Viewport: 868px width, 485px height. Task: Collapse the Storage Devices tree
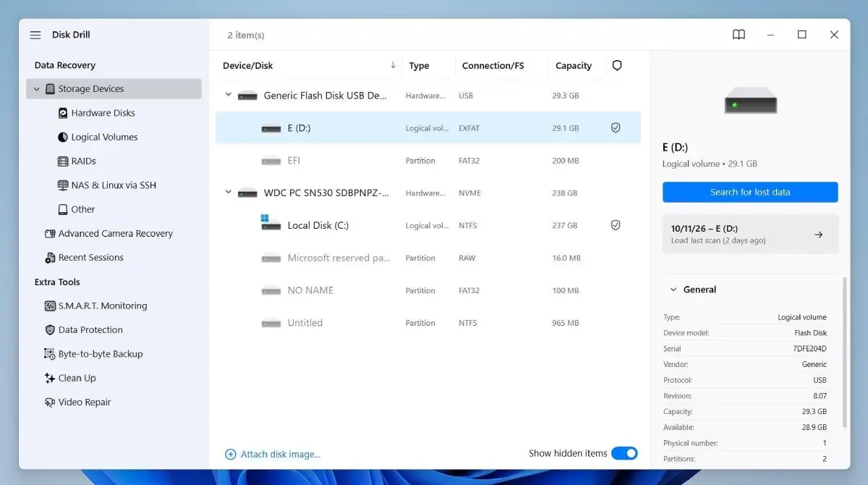(37, 89)
